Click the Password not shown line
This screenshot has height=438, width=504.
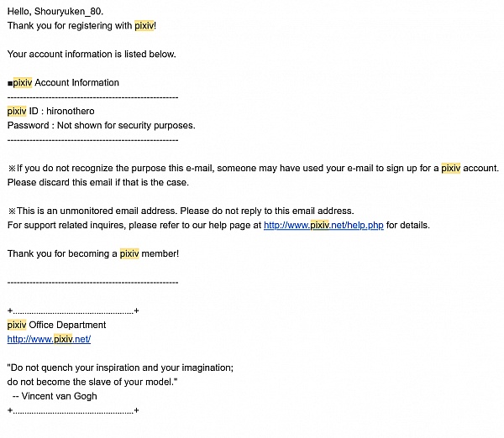tap(102, 125)
